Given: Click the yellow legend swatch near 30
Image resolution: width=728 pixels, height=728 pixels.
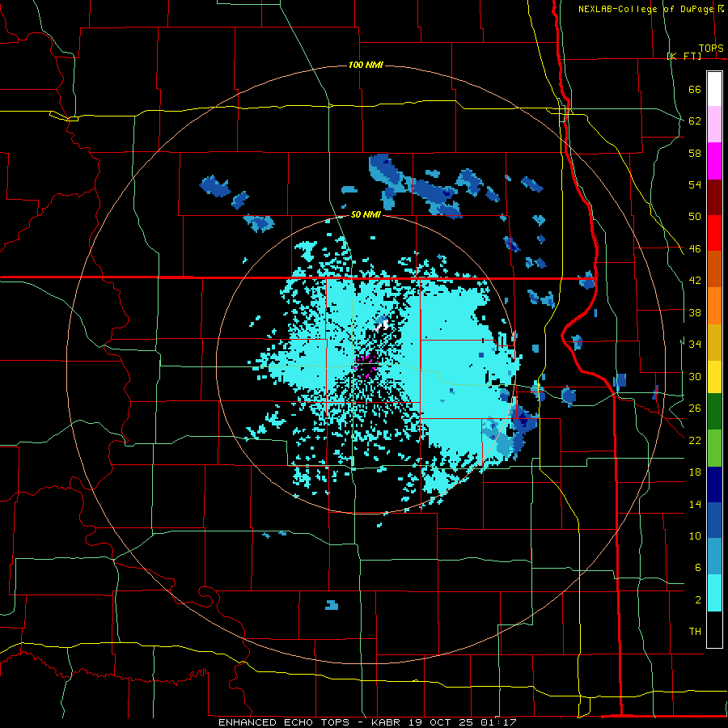Looking at the screenshot, I should coord(714,377).
